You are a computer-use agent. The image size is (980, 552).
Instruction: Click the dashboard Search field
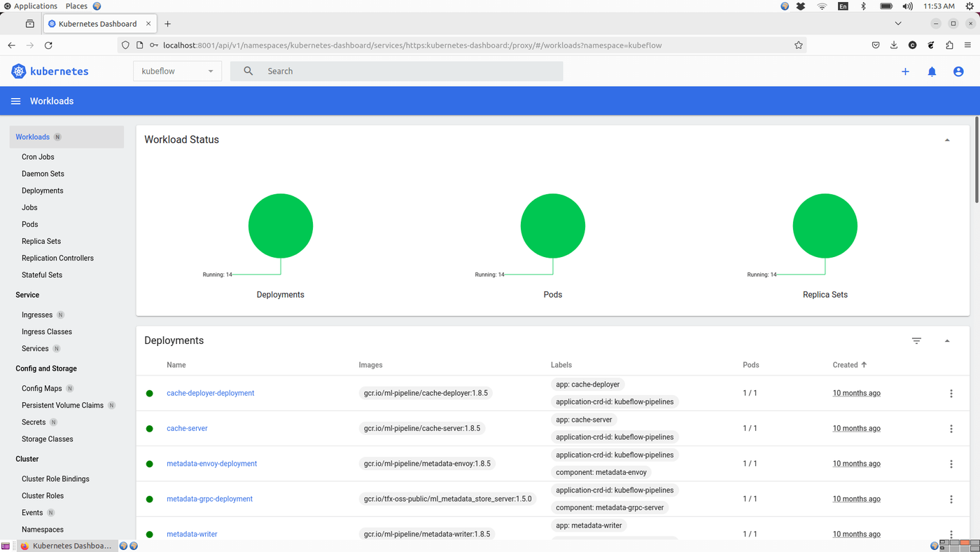tap(396, 71)
